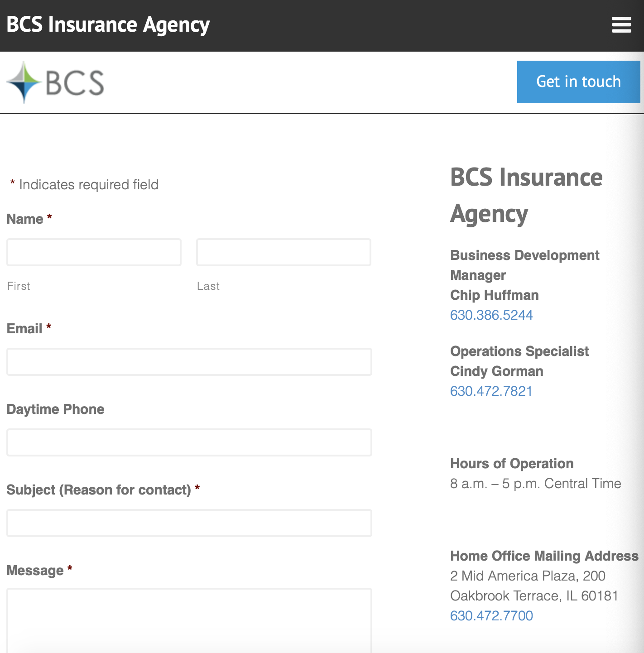Click the Hours of Operation heading

tap(512, 464)
